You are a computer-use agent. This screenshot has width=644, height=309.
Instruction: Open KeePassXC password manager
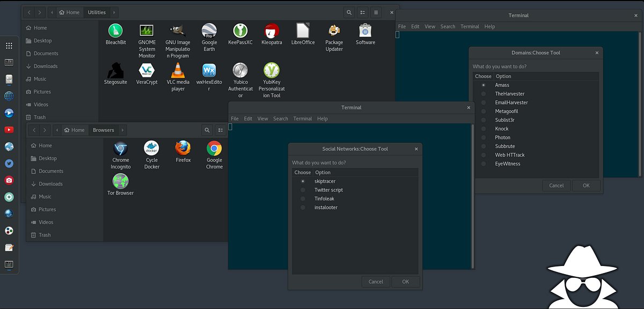point(240,31)
